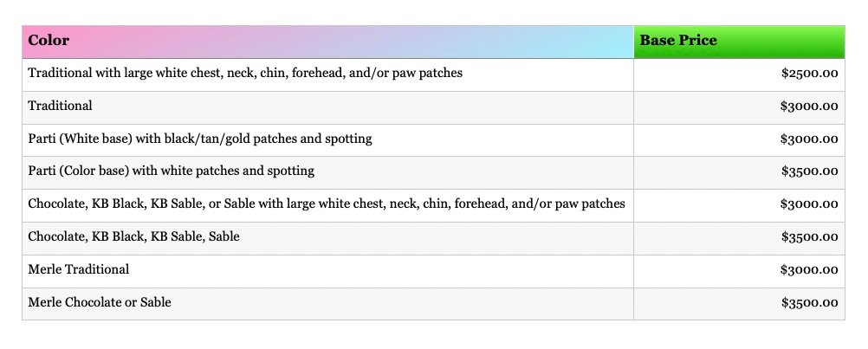Image resolution: width=868 pixels, height=349 pixels.
Task: Select price for Chocolate, KB Black, KB Sable, Sable
Action: pyautogui.click(x=809, y=237)
